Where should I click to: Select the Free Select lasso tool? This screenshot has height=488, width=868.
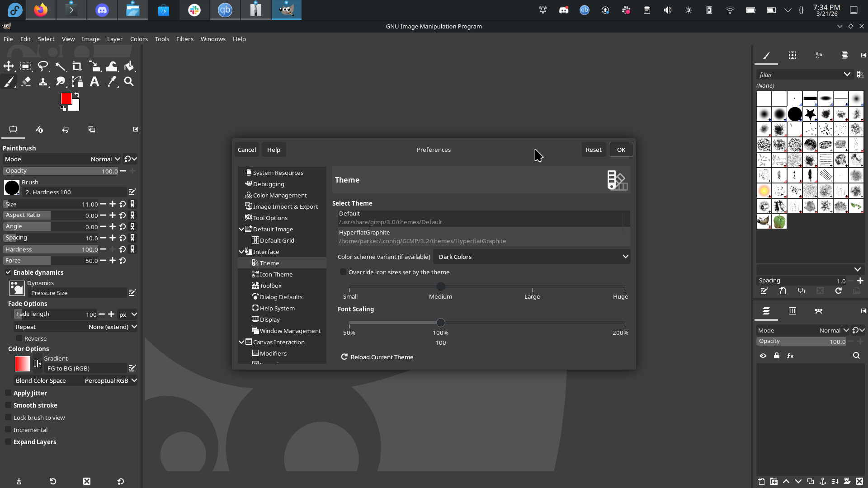(43, 67)
